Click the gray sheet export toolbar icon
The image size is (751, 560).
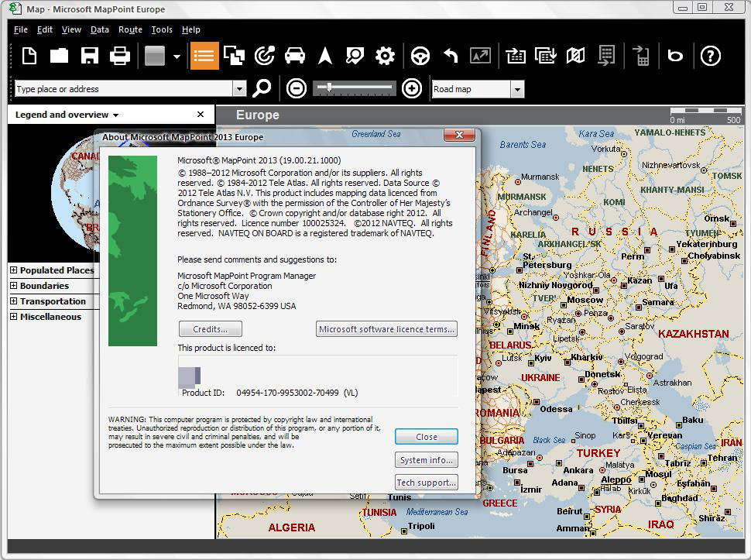tap(606, 56)
